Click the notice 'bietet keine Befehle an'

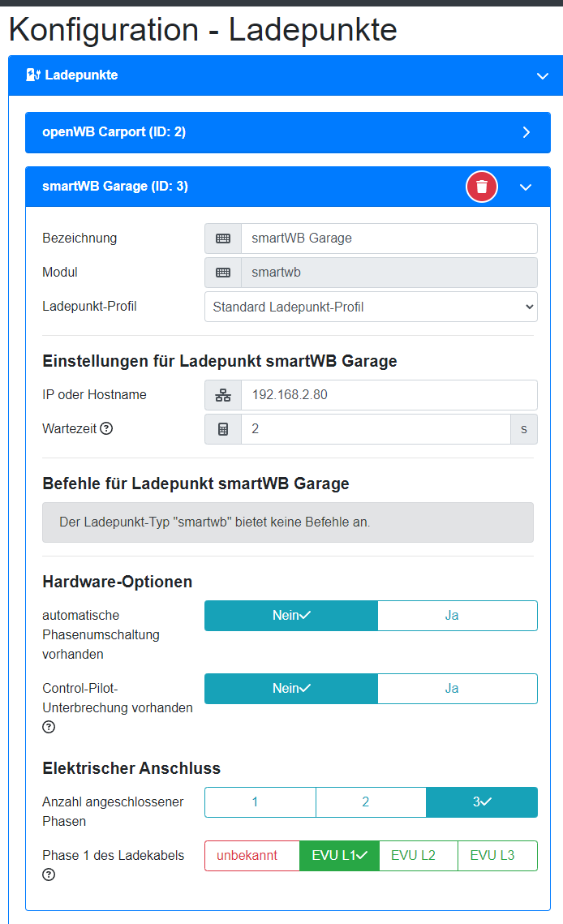(288, 522)
